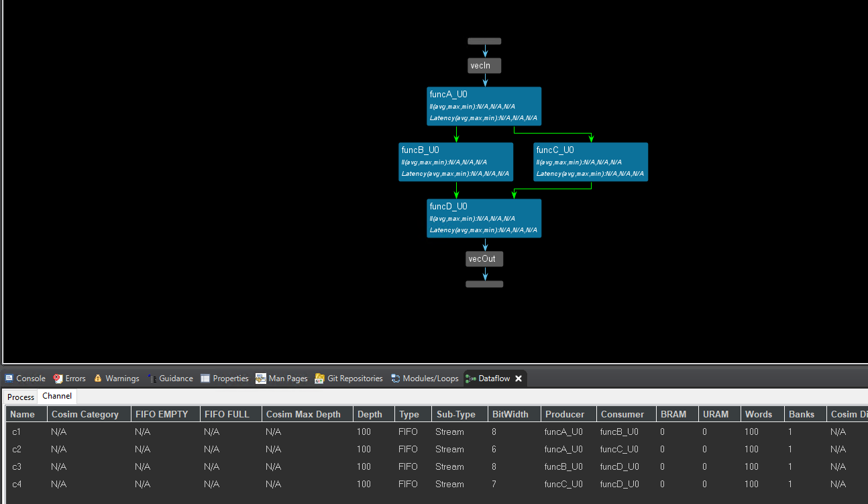Sort by the BitWidth column header
Screen dimensions: 868x504
514,414
